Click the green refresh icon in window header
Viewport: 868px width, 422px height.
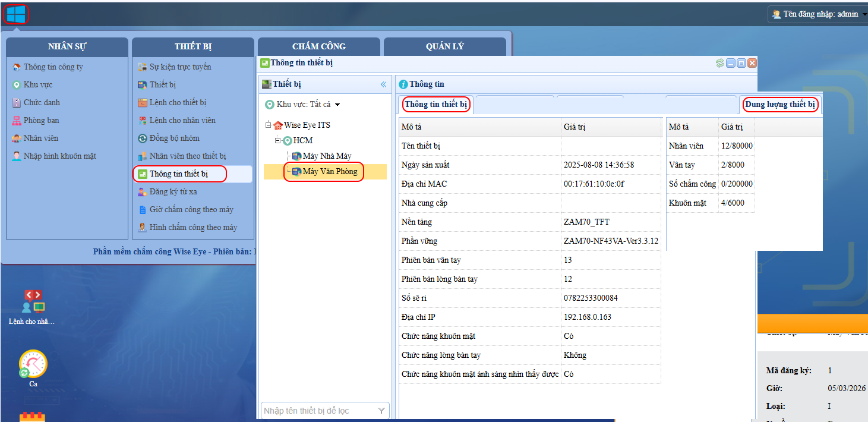tap(720, 63)
